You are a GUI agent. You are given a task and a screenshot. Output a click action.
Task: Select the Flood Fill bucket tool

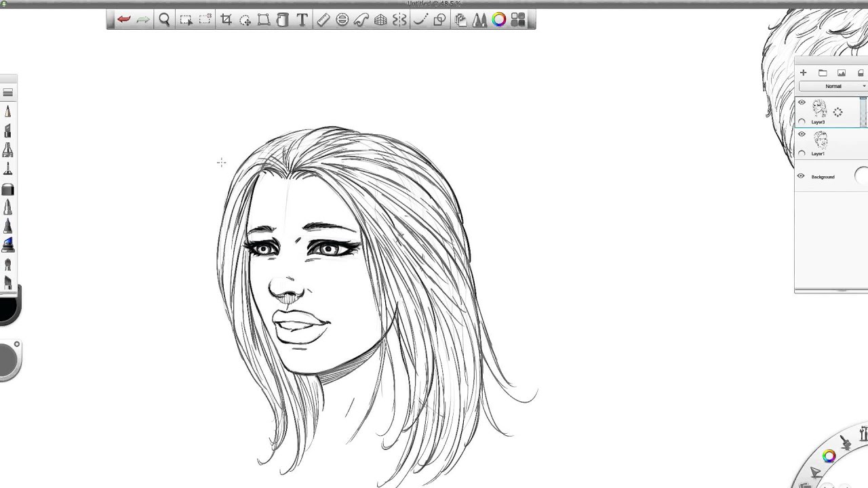pyautogui.click(x=283, y=20)
